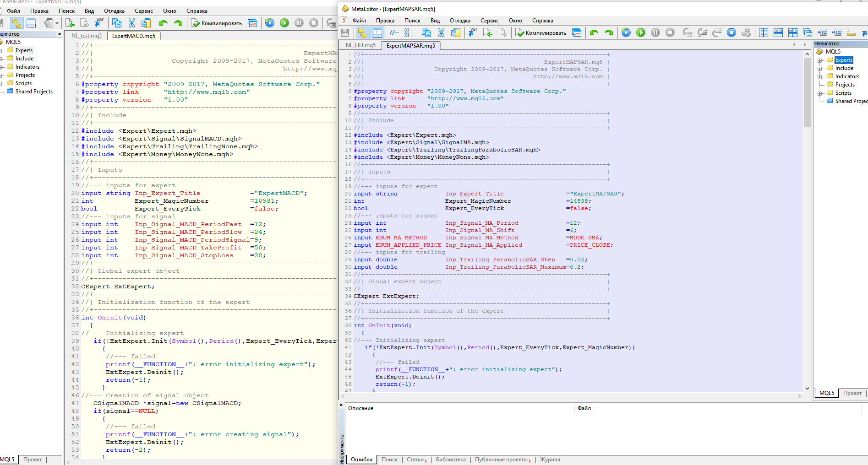868x465 pixels.
Task: Click Pause debugging icon in ExpertMAPSAR toolbar
Action: tap(655, 32)
